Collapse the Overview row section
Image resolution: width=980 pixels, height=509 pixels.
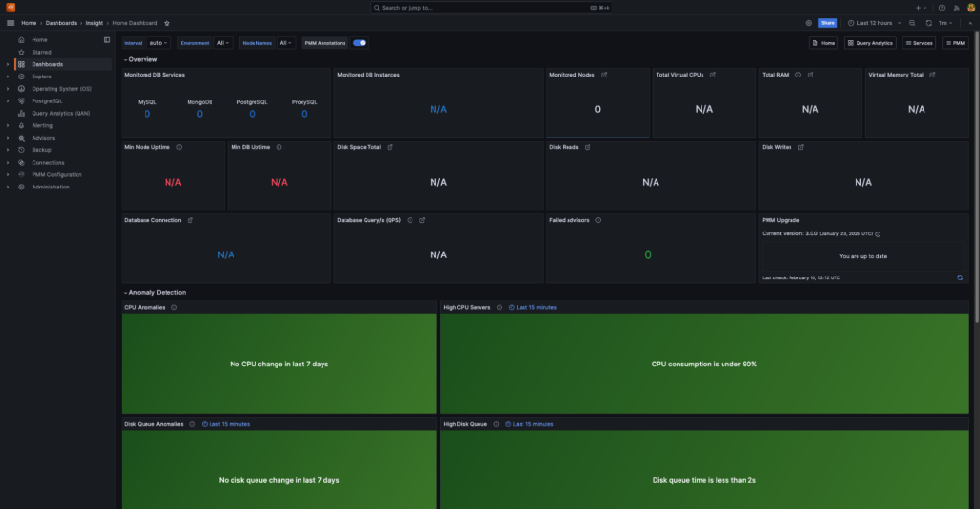click(125, 59)
